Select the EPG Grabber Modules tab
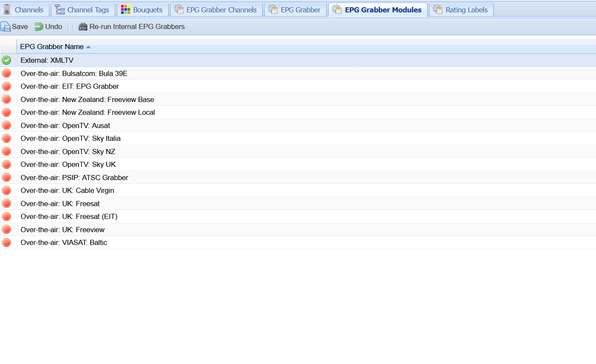This screenshot has height=364, width=596. 378,9
